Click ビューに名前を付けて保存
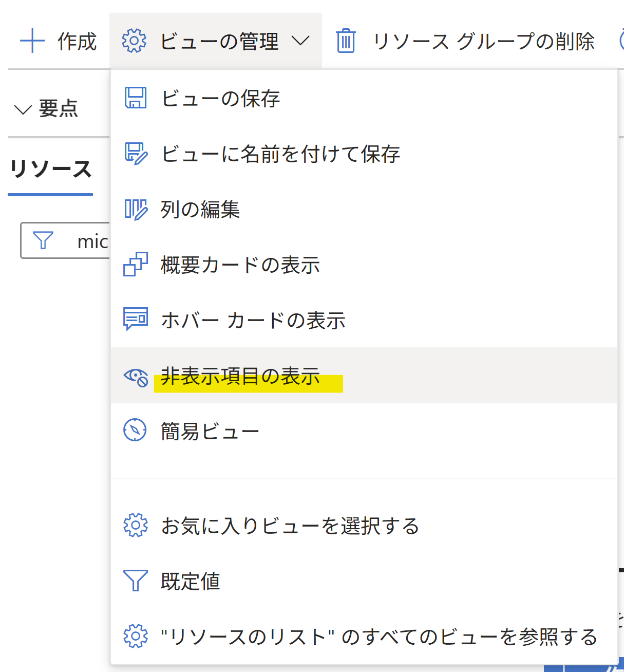The image size is (624, 672). point(281,154)
